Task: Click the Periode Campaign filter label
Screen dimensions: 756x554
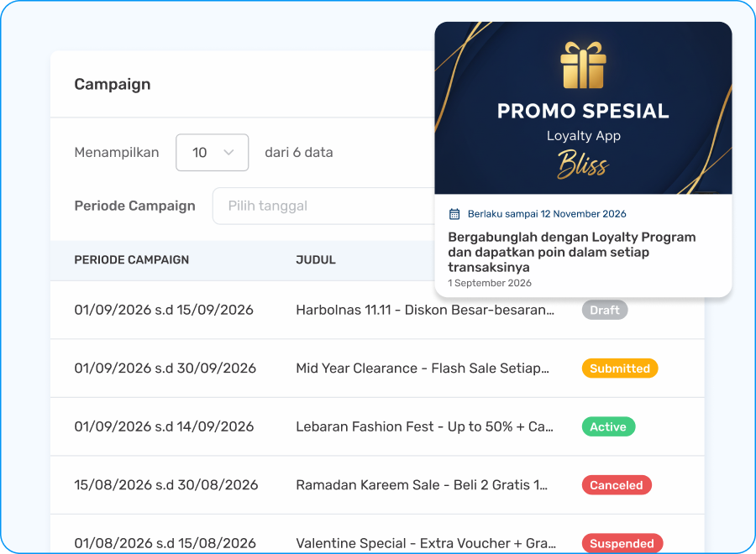Action: (135, 206)
